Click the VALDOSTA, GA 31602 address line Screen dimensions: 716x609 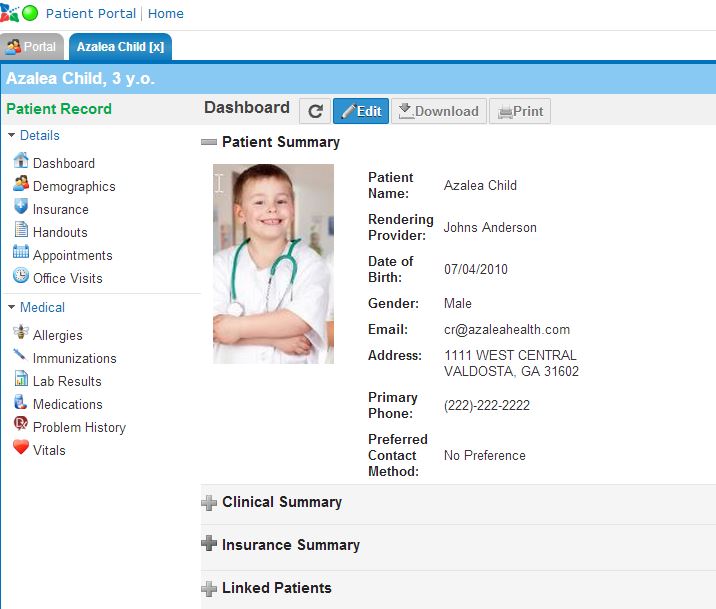coord(511,371)
